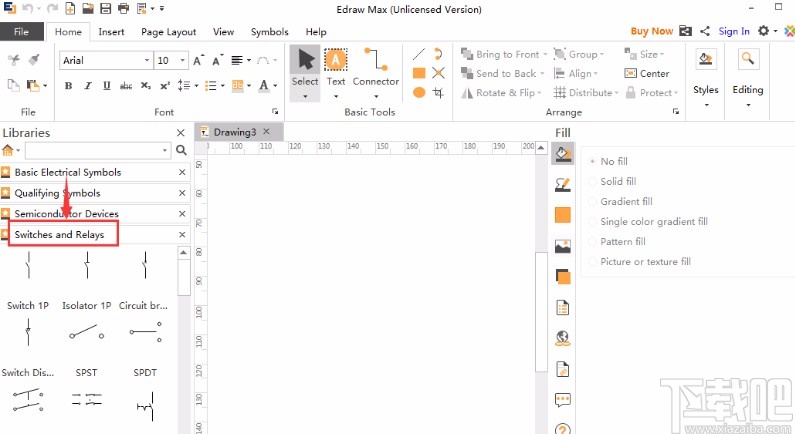Open the hyperlink globe panel icon

(x=563, y=338)
